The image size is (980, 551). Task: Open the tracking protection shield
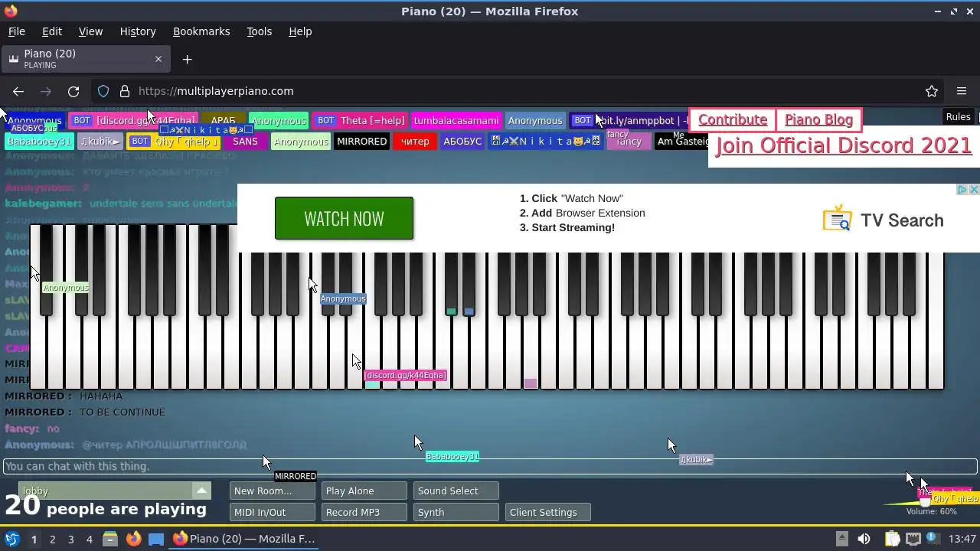click(x=103, y=91)
